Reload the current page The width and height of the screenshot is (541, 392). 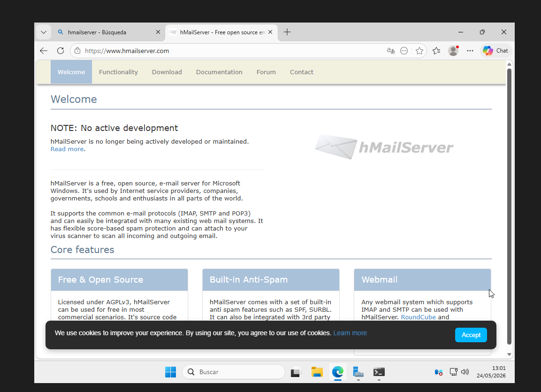tap(61, 51)
